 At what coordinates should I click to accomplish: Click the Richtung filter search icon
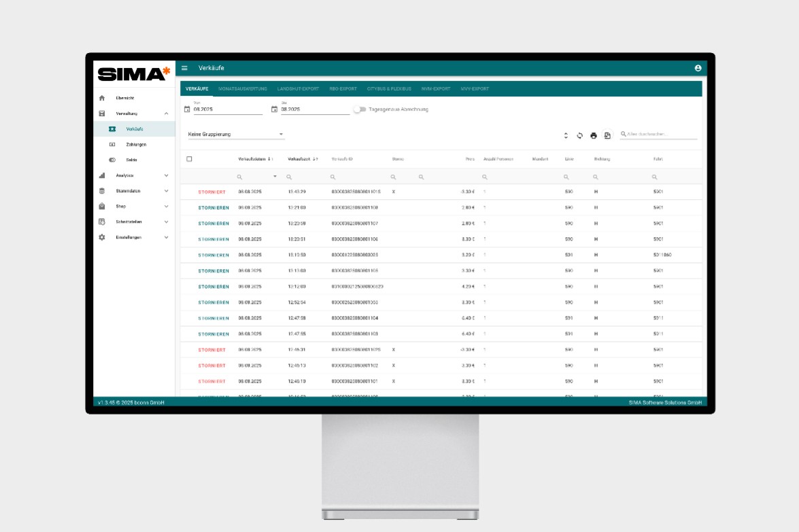click(x=595, y=177)
